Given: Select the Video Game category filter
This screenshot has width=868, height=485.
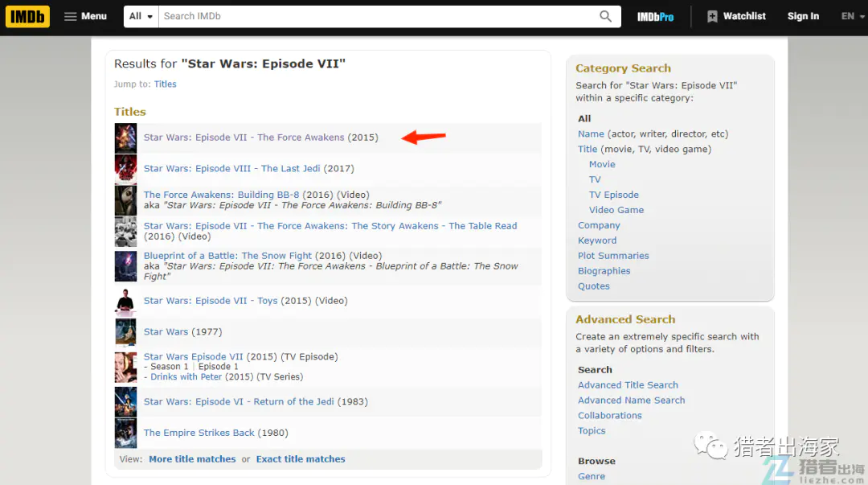Looking at the screenshot, I should [616, 210].
